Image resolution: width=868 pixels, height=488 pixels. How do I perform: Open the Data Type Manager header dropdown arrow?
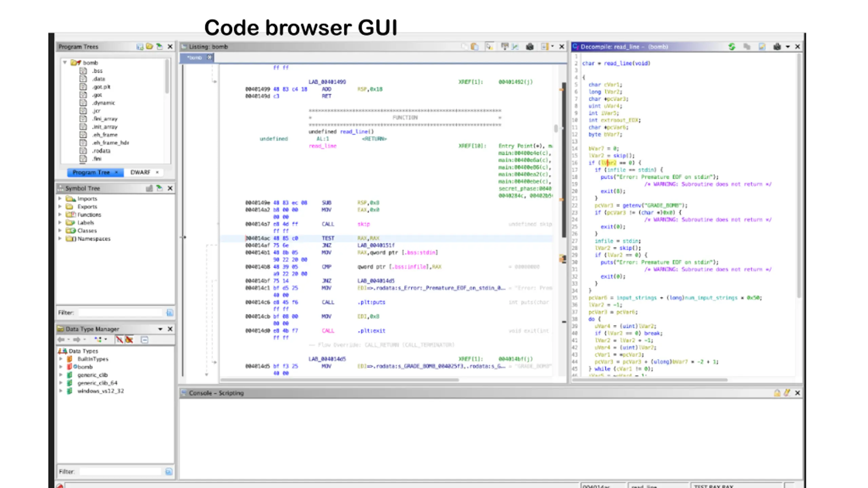click(x=160, y=329)
